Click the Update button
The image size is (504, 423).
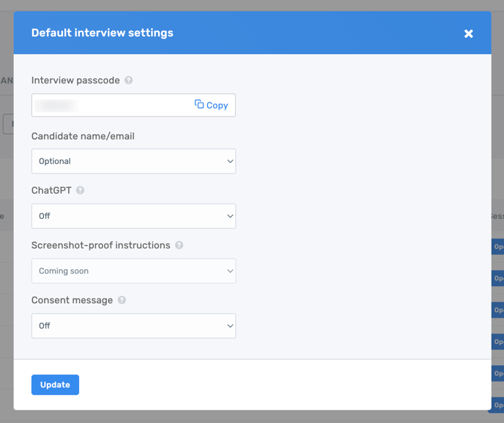tap(55, 385)
